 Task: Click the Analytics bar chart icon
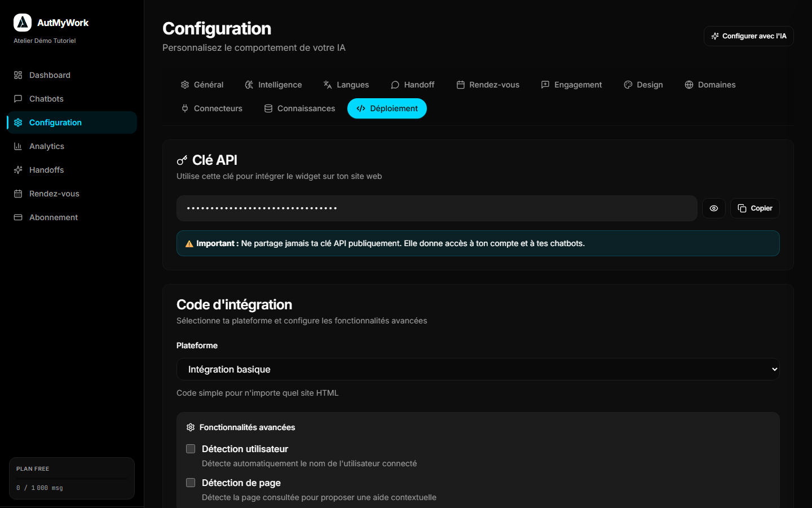click(x=18, y=146)
